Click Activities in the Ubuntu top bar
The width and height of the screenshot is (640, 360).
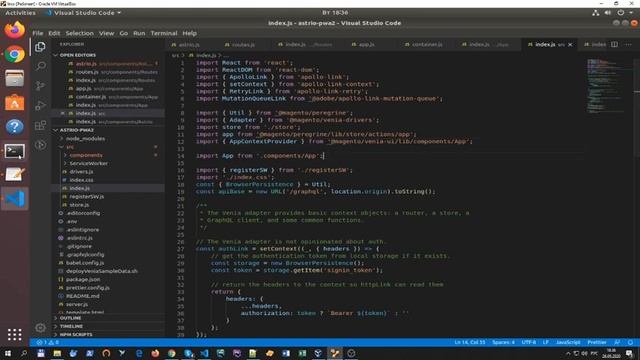click(x=20, y=13)
